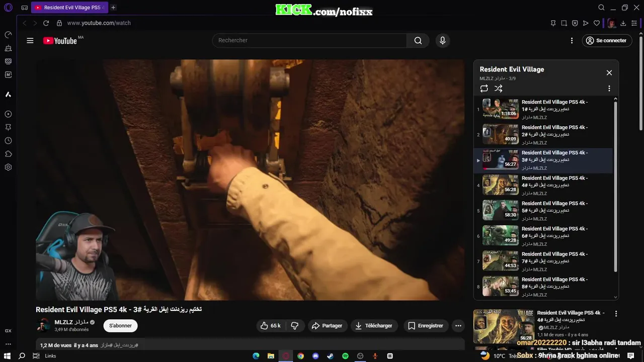Click S'abonner subscribe button
This screenshot has height=362, width=644.
click(121, 326)
